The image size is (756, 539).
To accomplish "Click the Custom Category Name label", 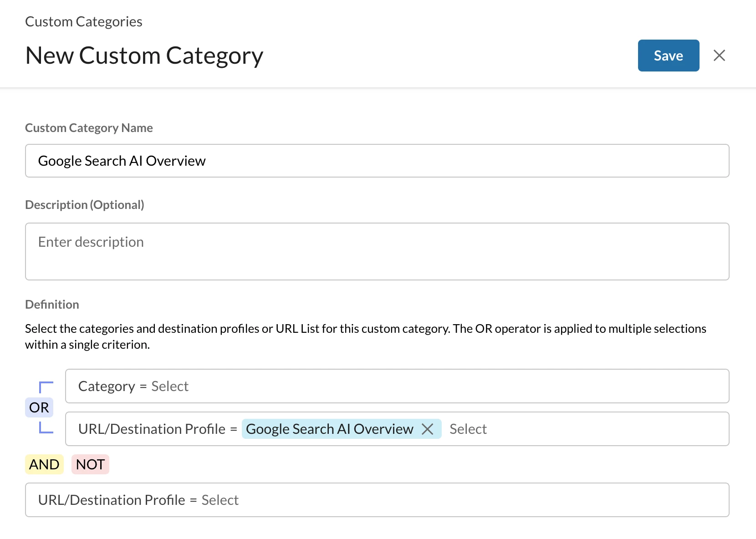I will (x=89, y=128).
